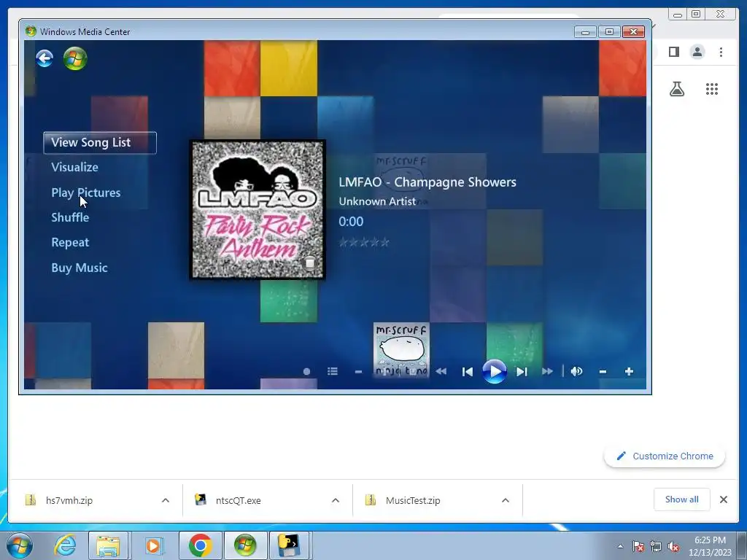Open downloaded file ntscQT.exe
Screen dimensions: 747x560
(x=239, y=500)
